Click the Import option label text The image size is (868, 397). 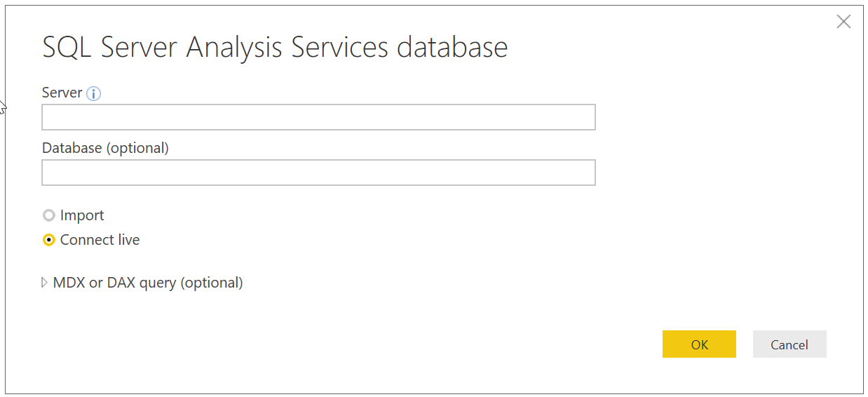point(82,215)
